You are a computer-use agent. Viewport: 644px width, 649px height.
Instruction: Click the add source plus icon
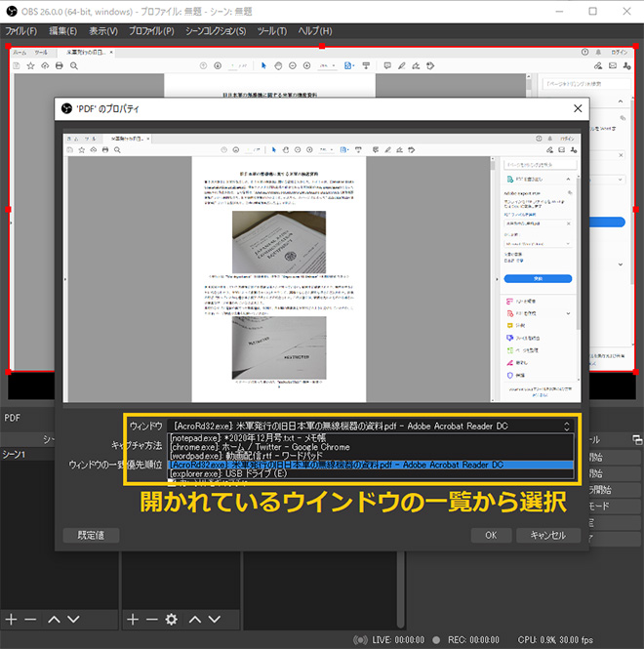click(x=132, y=619)
